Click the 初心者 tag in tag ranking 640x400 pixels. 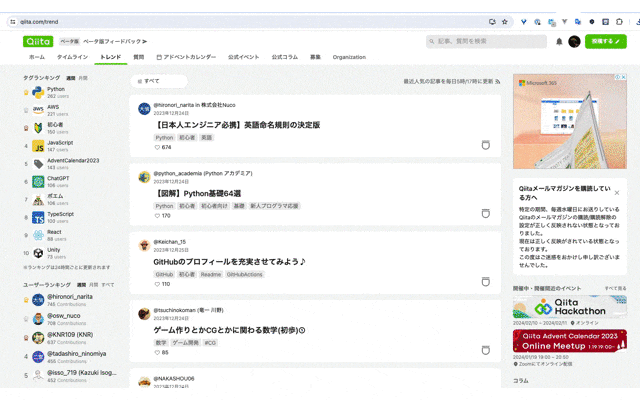click(x=55, y=125)
